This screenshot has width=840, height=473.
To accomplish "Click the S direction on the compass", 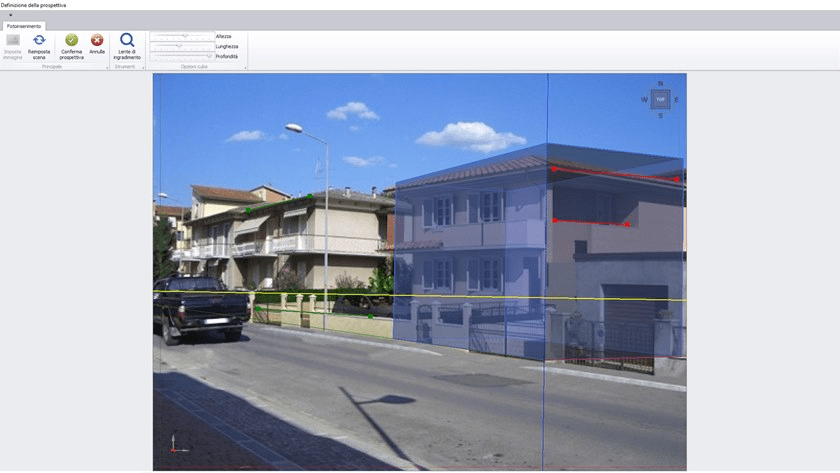I will pos(660,116).
